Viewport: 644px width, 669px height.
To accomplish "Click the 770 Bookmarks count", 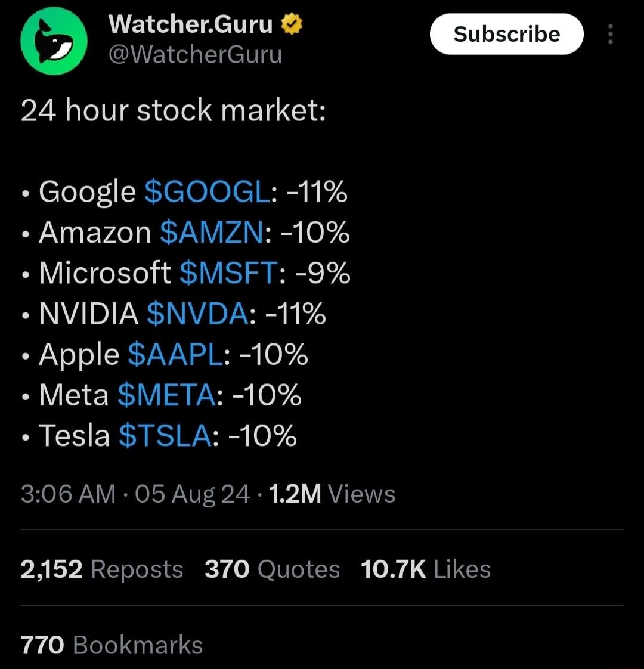I will (x=112, y=645).
